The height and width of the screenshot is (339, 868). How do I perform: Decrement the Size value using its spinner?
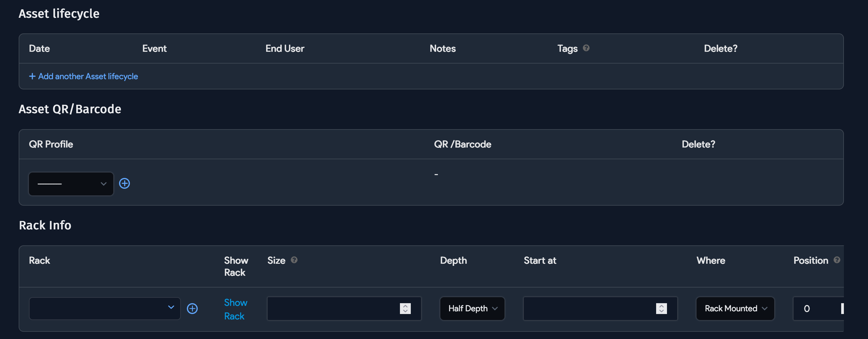coord(405,311)
